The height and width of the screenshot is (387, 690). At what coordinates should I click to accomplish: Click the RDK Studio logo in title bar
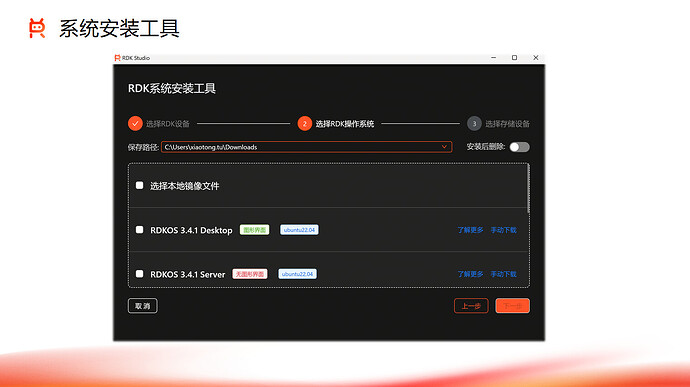[x=117, y=58]
